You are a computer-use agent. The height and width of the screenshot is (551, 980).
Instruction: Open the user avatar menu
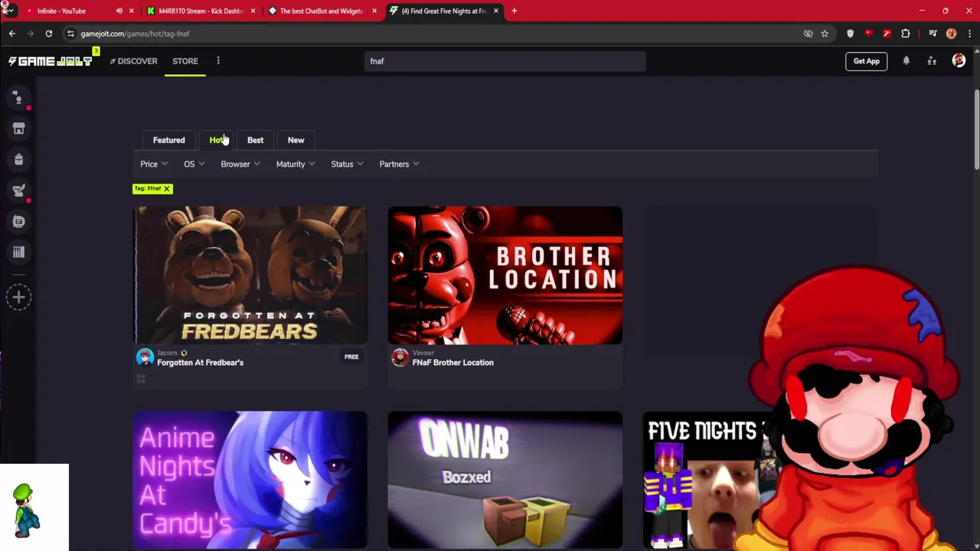[x=959, y=61]
